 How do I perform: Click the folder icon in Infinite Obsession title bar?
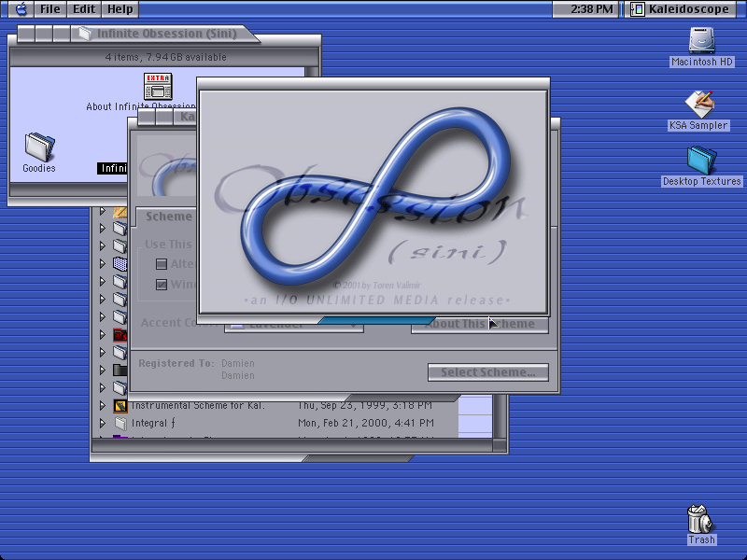(x=85, y=34)
